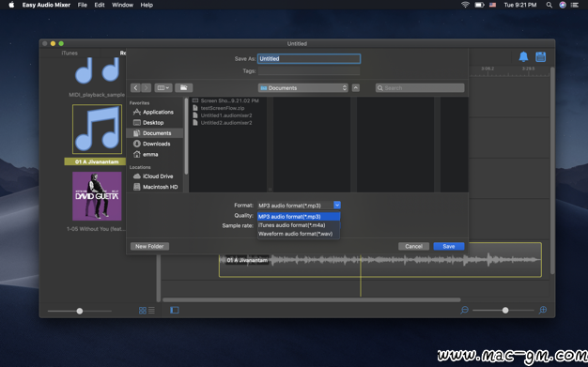Select Applications in the sidebar

pos(155,112)
